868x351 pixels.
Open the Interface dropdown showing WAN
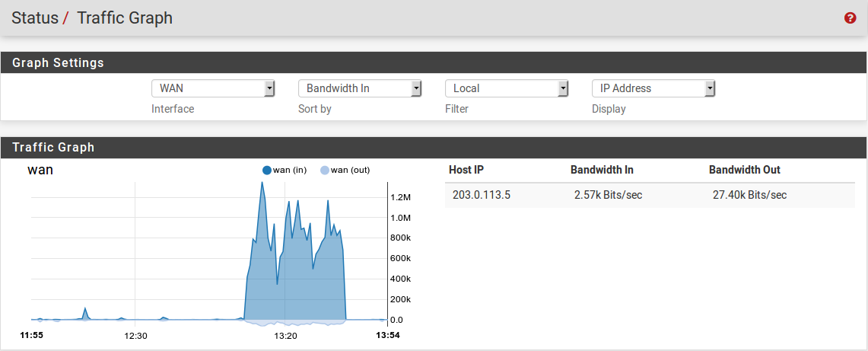(x=213, y=88)
